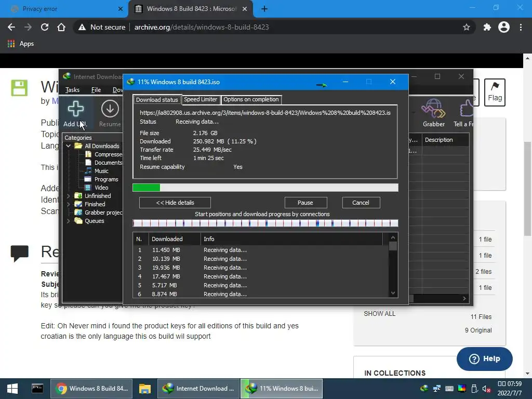532x399 pixels.
Task: Click the connections progress segment bar
Action: [265, 223]
